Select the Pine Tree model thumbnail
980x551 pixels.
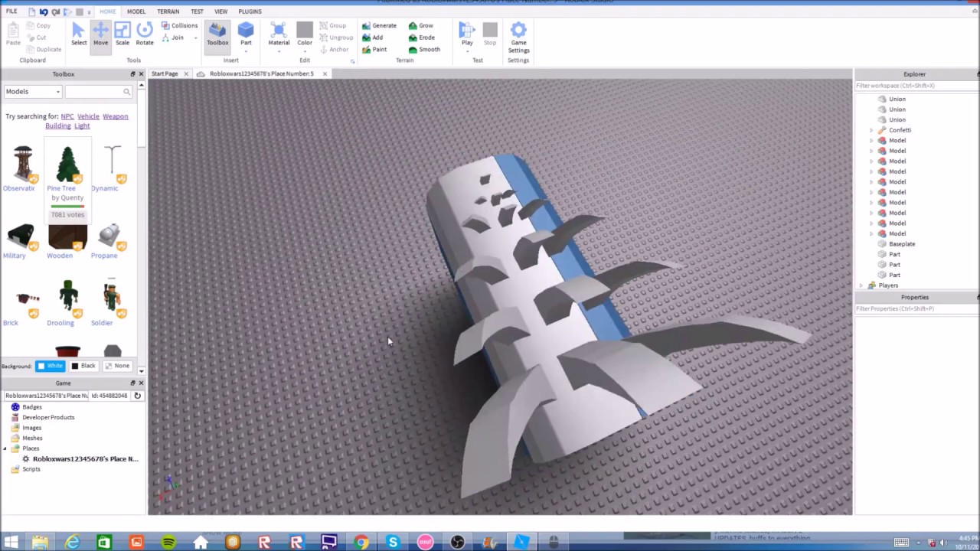click(x=67, y=164)
